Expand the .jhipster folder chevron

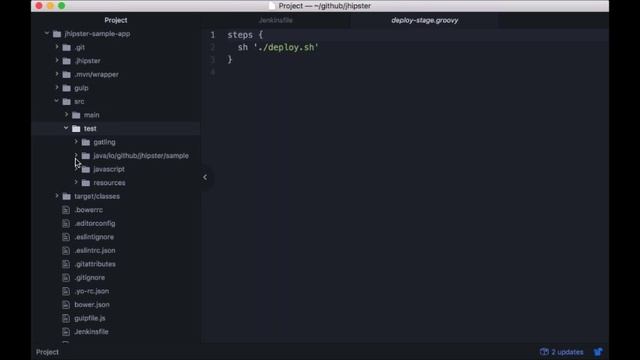pos(57,60)
